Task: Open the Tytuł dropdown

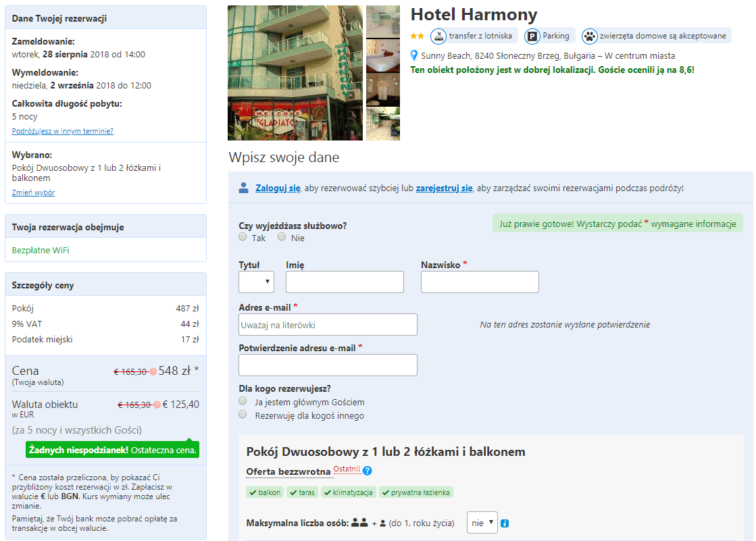Action: click(x=257, y=282)
